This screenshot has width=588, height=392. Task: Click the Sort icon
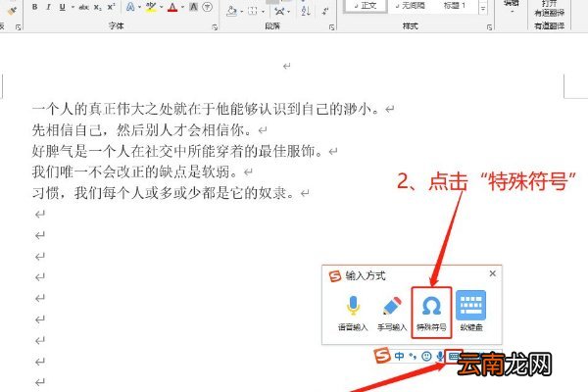(x=306, y=10)
